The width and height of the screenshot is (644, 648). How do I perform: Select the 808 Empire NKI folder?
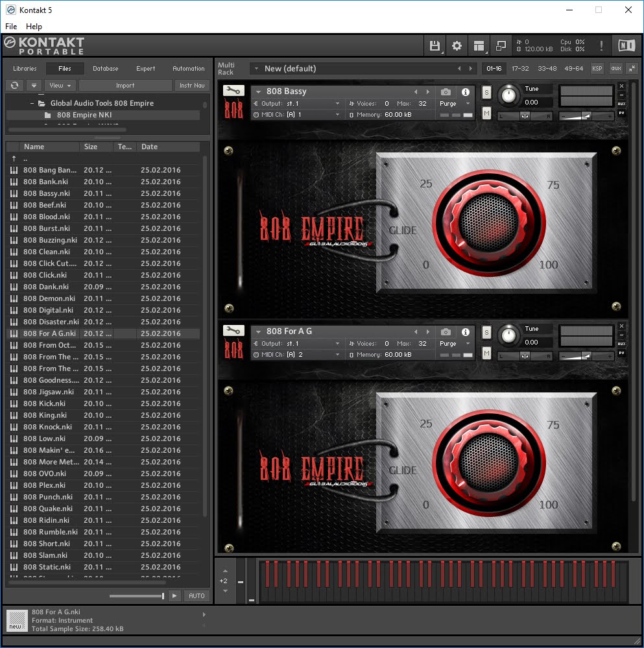84,115
